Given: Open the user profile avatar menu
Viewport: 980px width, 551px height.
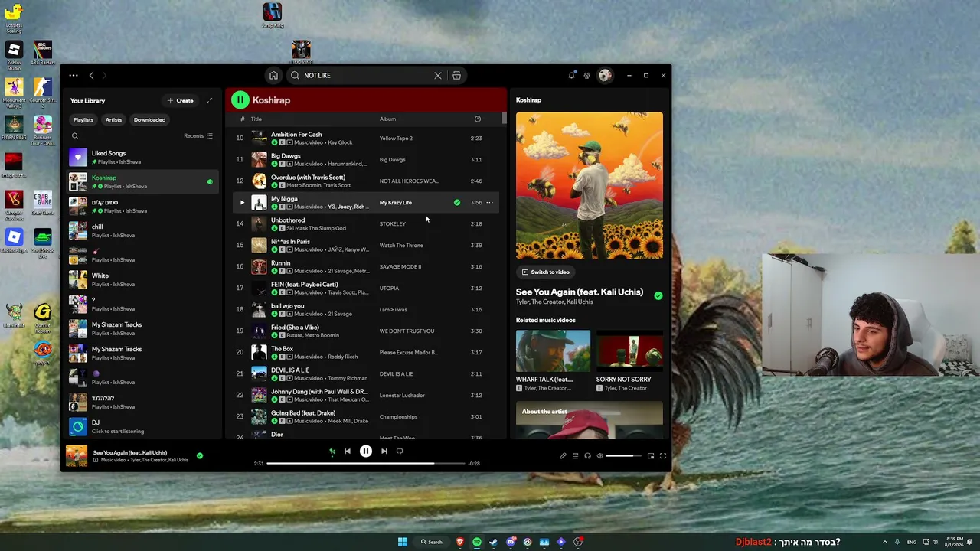Looking at the screenshot, I should 605,75.
